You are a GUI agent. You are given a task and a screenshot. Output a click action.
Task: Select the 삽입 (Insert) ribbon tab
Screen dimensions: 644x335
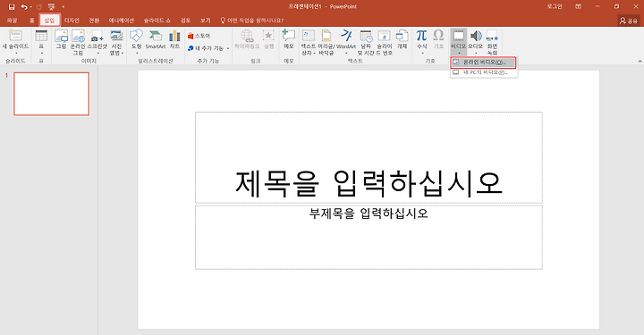click(50, 20)
